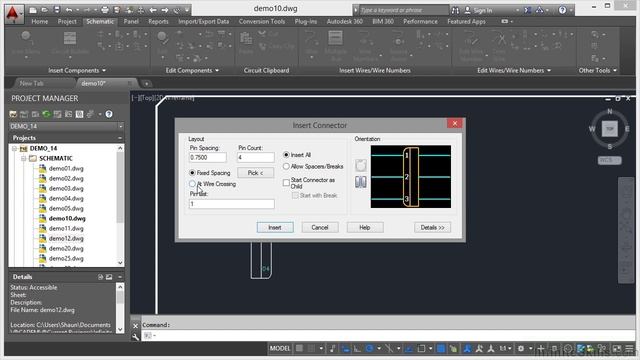Image resolution: width=640 pixels, height=360 pixels.
Task: Click the Help button in the dialog
Action: tap(364, 227)
